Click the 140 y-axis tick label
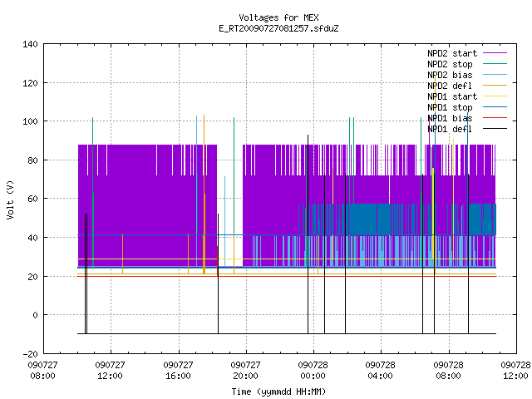Image resolution: width=532 pixels, height=399 pixels. click(30, 44)
